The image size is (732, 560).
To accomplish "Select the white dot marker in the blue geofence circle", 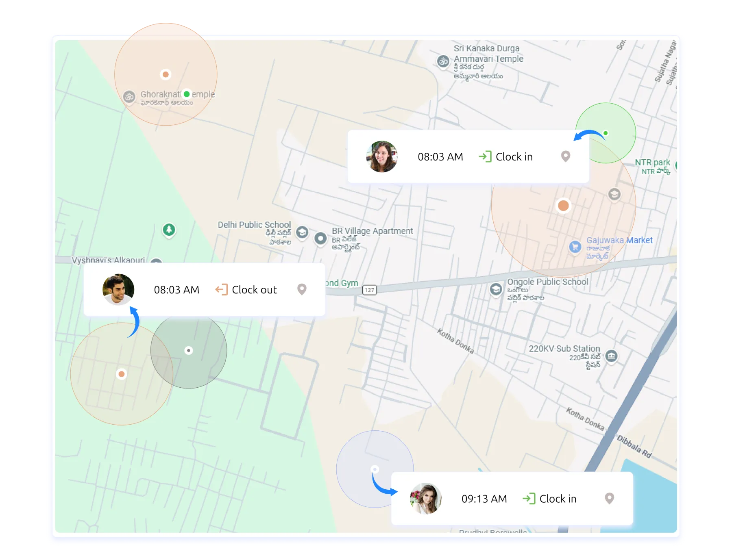I will coord(375,468).
